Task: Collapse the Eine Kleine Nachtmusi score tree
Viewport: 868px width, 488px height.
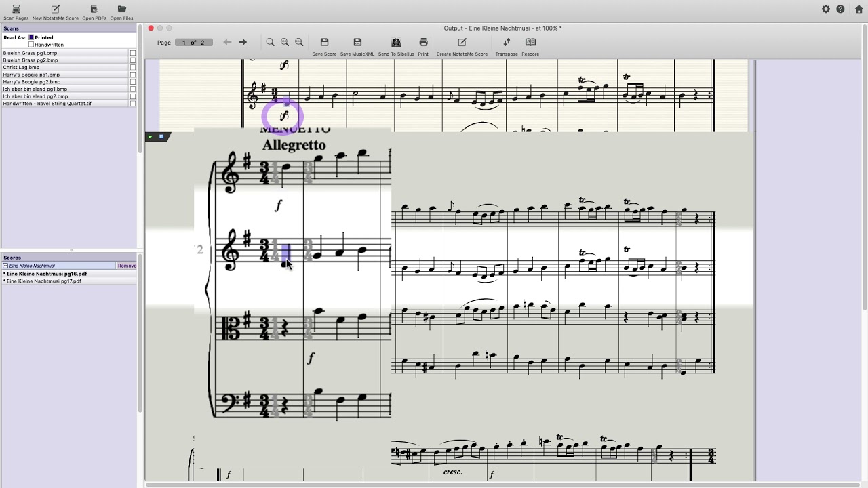Action: pos(5,266)
